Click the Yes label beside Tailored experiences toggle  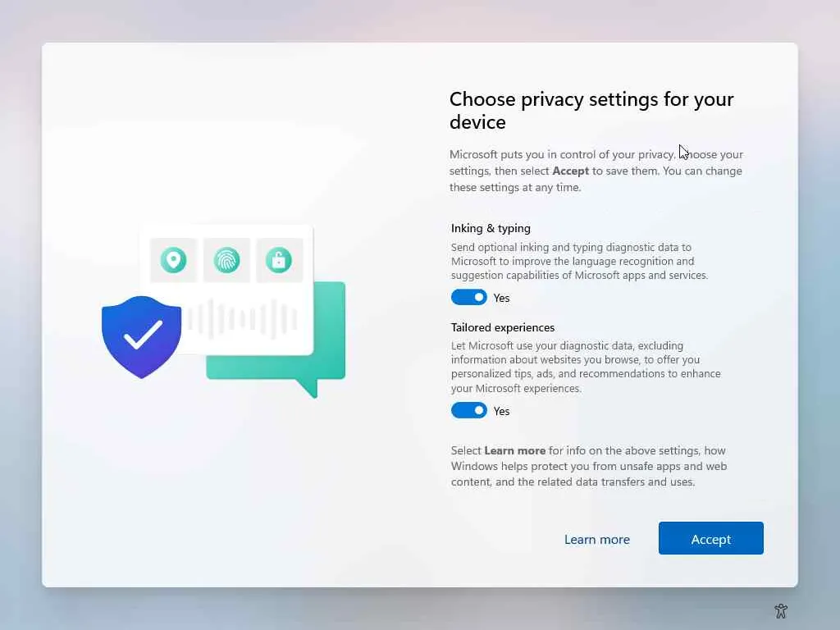(x=501, y=411)
